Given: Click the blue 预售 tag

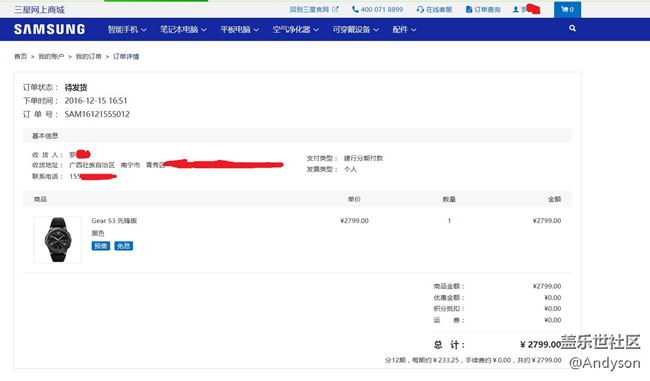Looking at the screenshot, I should tap(101, 246).
